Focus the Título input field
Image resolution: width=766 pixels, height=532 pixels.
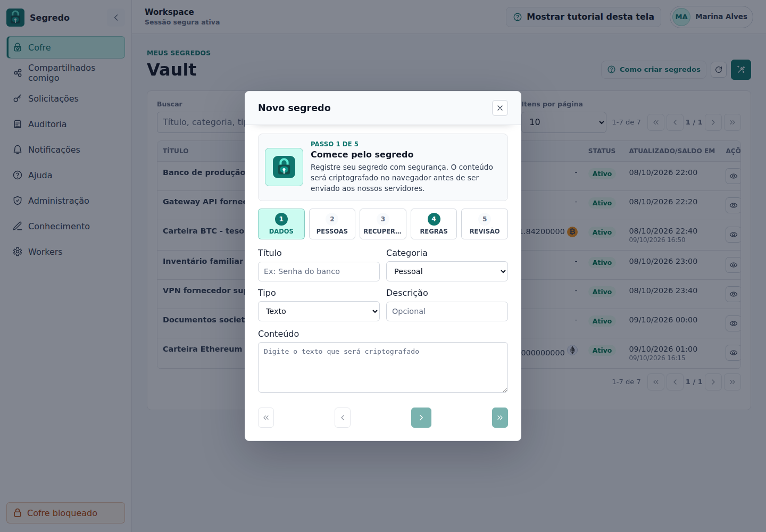tap(319, 271)
